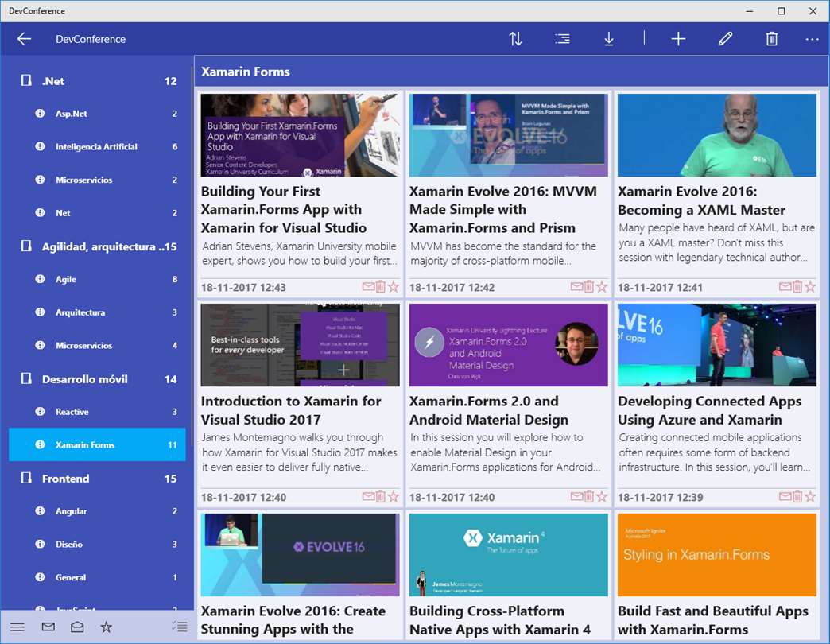
Task: Click trash icon on Developing Connected Apps card
Action: pos(797,496)
